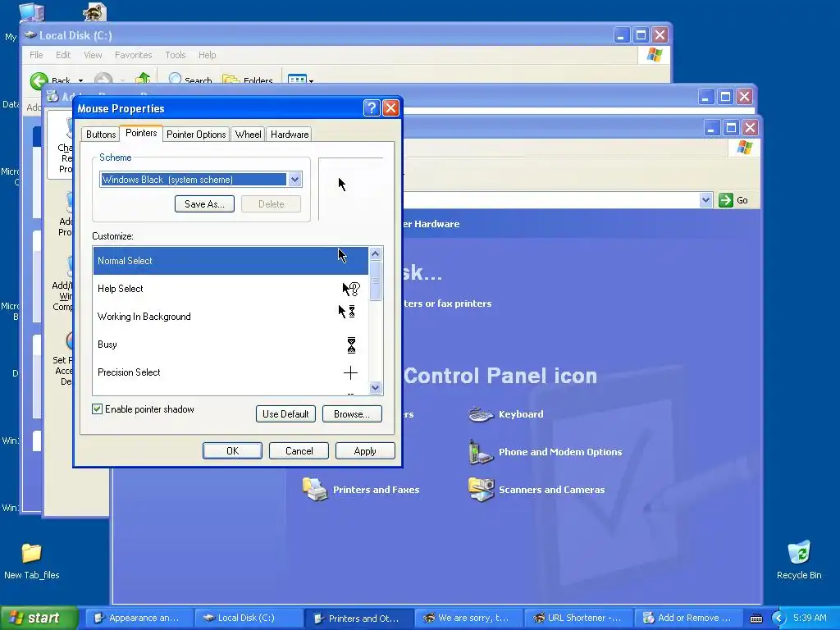Select Normal Select pointer row
This screenshot has height=630, width=840.
pos(231,261)
